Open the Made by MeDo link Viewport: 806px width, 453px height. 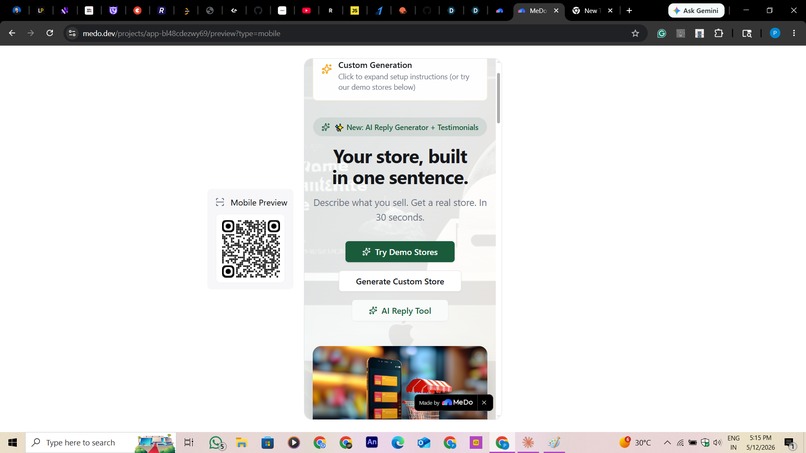pos(446,403)
